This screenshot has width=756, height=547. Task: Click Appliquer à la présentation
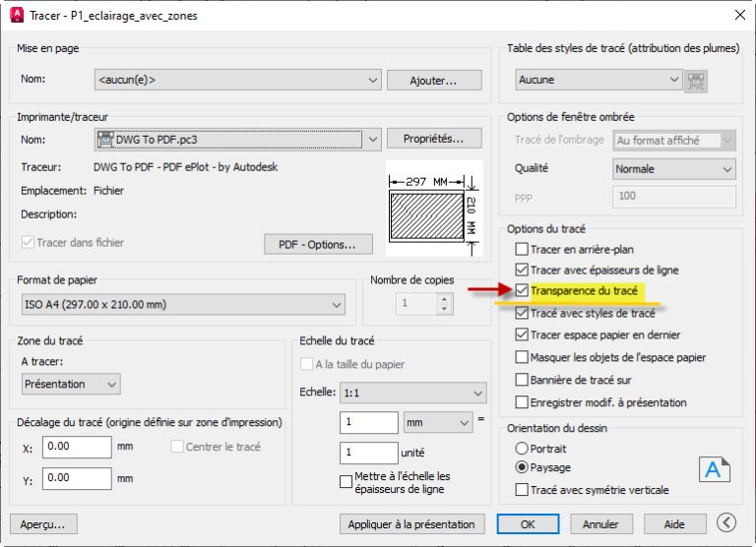(411, 524)
